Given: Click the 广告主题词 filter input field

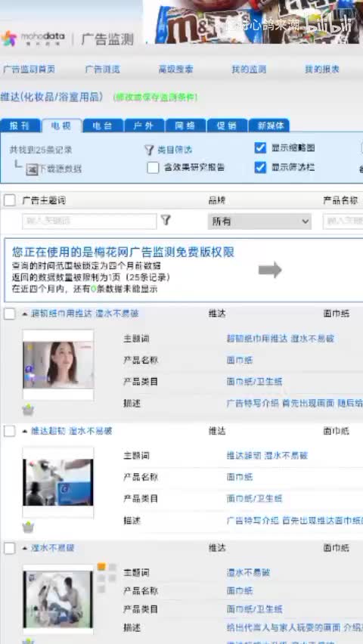Looking at the screenshot, I should [x=90, y=221].
